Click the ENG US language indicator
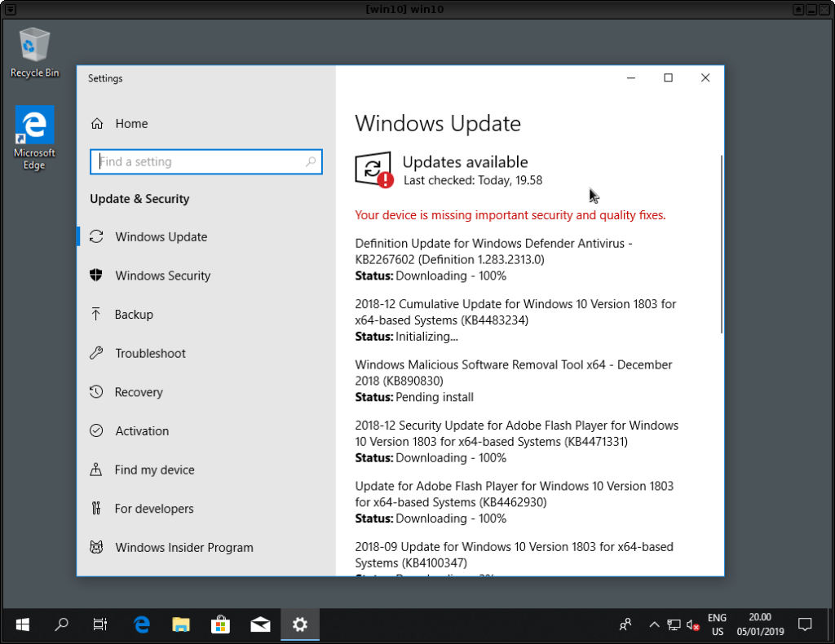Screen dimensions: 835x644 [718, 624]
